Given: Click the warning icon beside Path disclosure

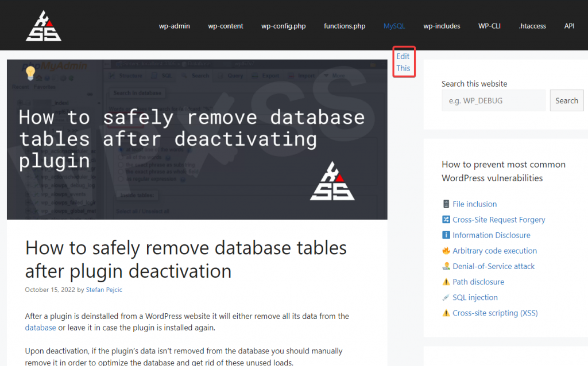Looking at the screenshot, I should click(446, 282).
